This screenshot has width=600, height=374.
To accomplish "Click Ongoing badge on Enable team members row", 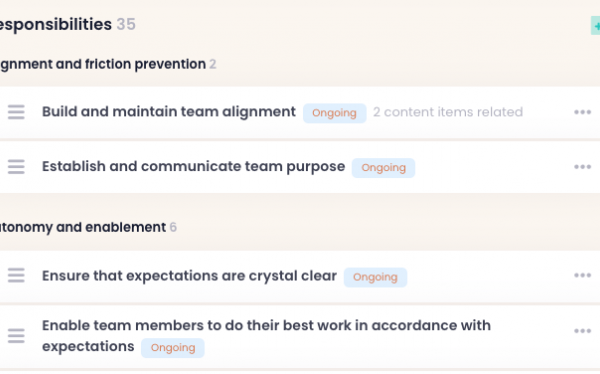I will (x=173, y=348).
